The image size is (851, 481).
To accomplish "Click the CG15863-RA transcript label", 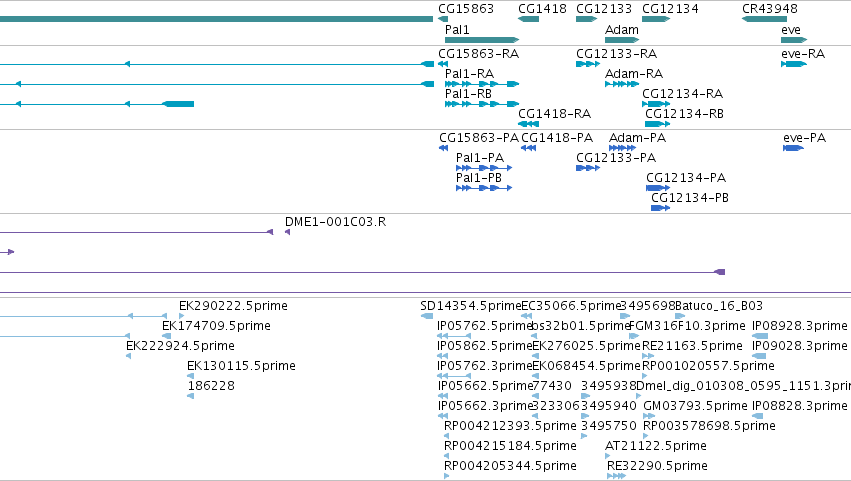I will point(478,54).
